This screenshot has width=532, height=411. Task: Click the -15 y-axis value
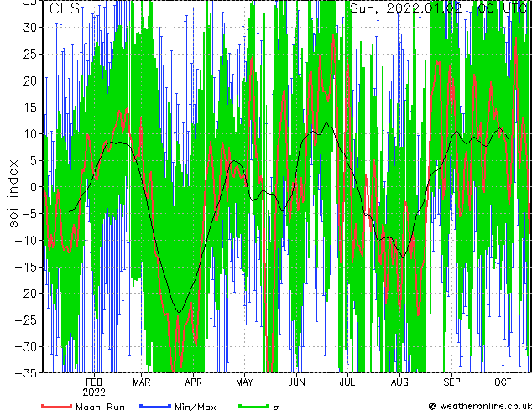27,267
